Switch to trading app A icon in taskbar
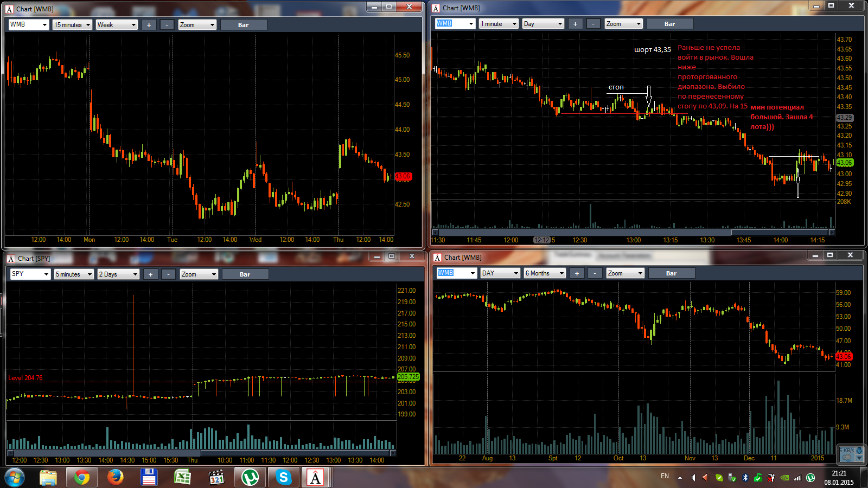This screenshot has height=488, width=868. click(x=315, y=478)
